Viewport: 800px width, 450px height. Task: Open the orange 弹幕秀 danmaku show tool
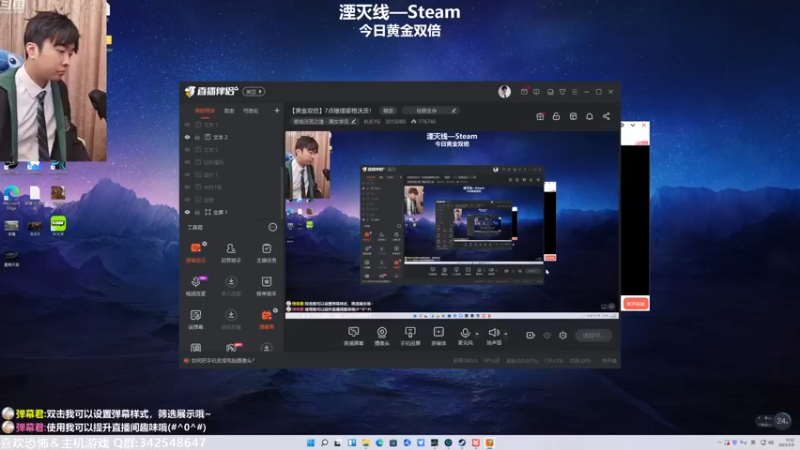click(x=266, y=319)
